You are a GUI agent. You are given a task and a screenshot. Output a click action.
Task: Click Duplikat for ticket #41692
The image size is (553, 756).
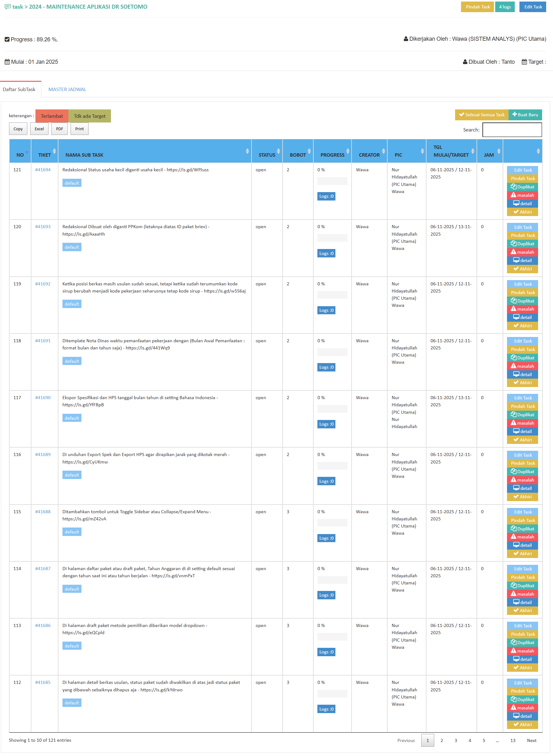[522, 301]
